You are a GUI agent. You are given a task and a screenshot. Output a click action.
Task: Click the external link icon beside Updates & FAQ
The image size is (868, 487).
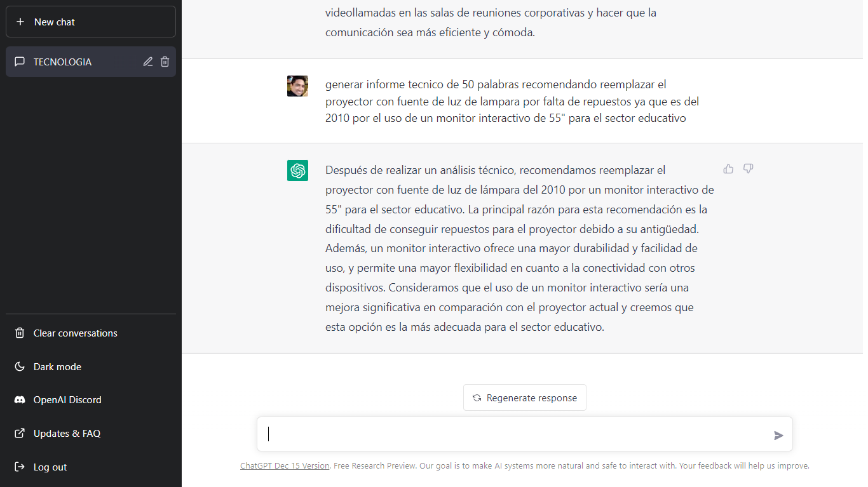19,433
